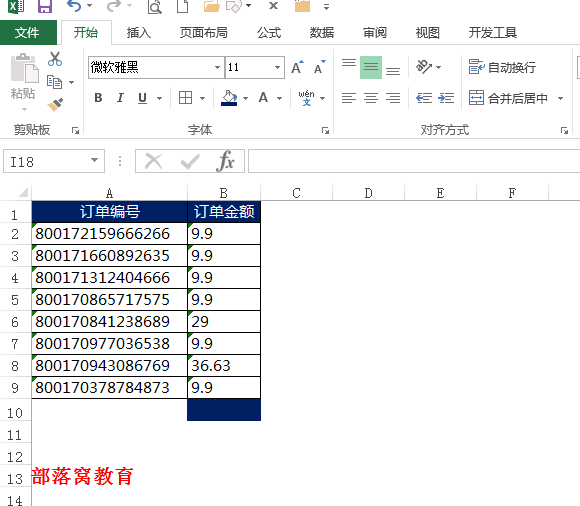The width and height of the screenshot is (580, 506).
Task: Select the dark blue cell B10
Action: (224, 410)
